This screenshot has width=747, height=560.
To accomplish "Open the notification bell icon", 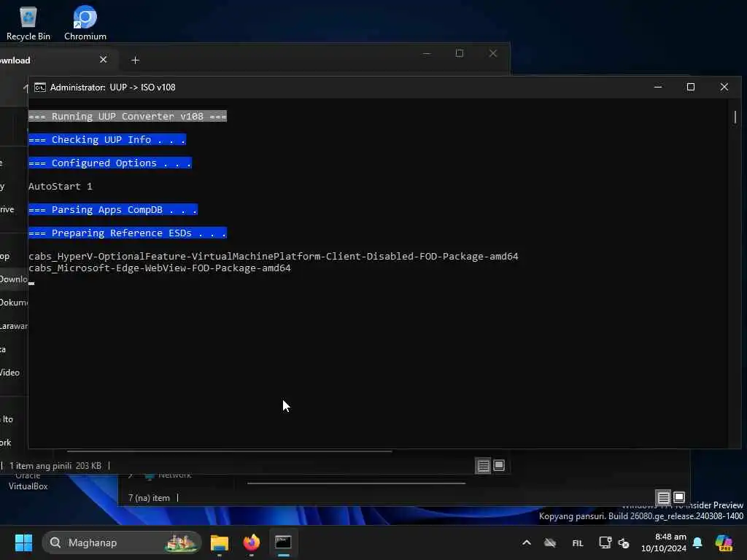I will [697, 542].
